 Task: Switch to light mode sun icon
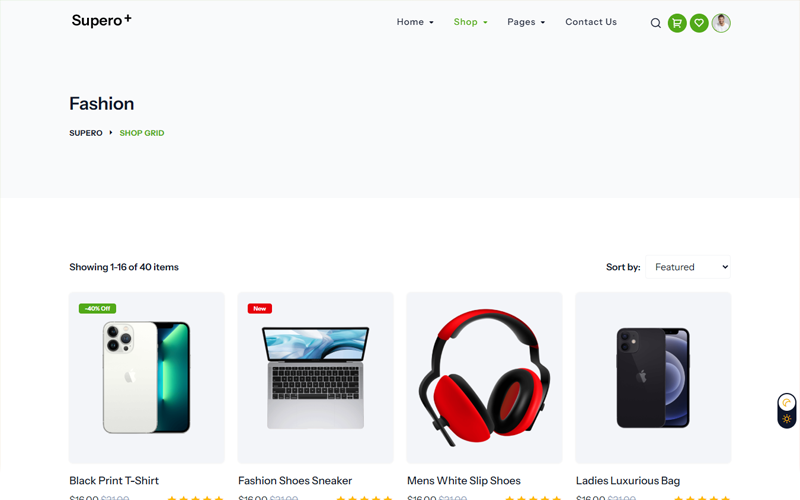coord(787,419)
